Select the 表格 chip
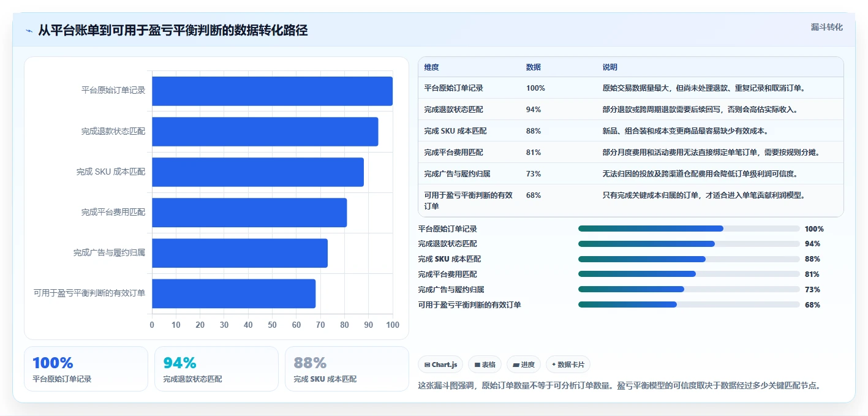Screen dimensions: 868x416 [485, 365]
